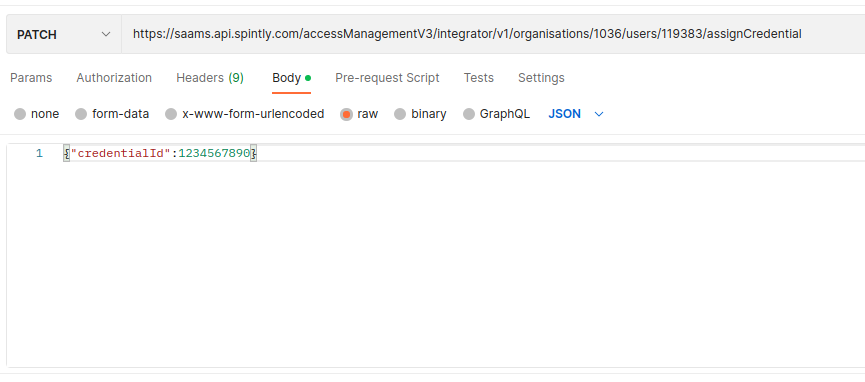Click the blue chevron next to JSON
This screenshot has height=382, width=865.
pos(599,114)
